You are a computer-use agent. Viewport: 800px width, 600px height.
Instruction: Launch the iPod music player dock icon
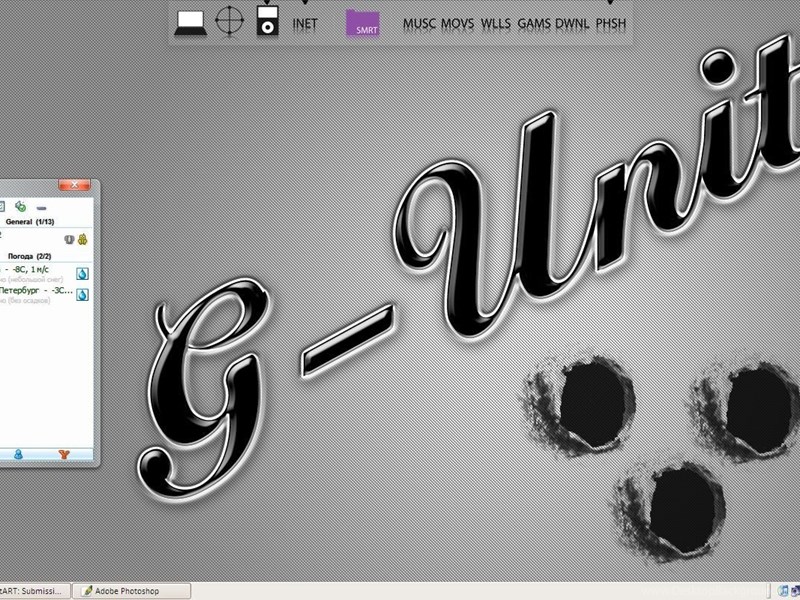click(x=267, y=21)
